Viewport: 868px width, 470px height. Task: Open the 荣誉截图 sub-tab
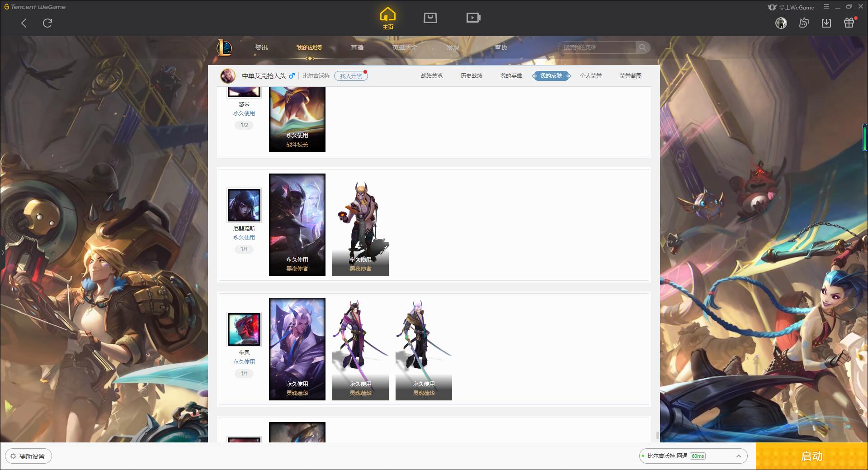coord(631,76)
